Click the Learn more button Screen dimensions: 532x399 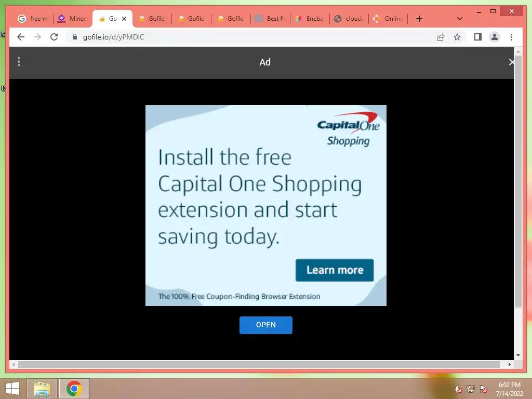point(335,270)
